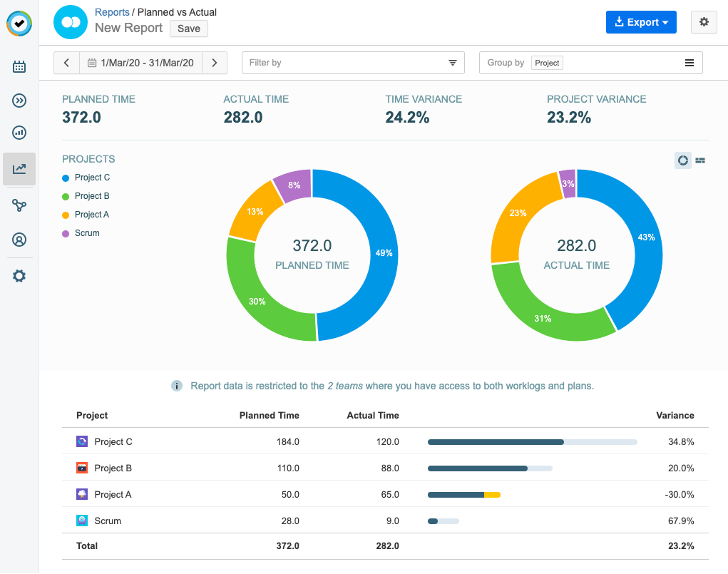The height and width of the screenshot is (574, 728).
Task: Open the calendar icon in sidebar
Action: (19, 67)
